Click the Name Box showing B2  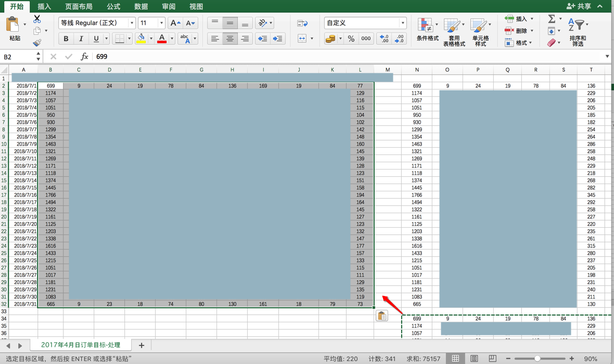19,57
